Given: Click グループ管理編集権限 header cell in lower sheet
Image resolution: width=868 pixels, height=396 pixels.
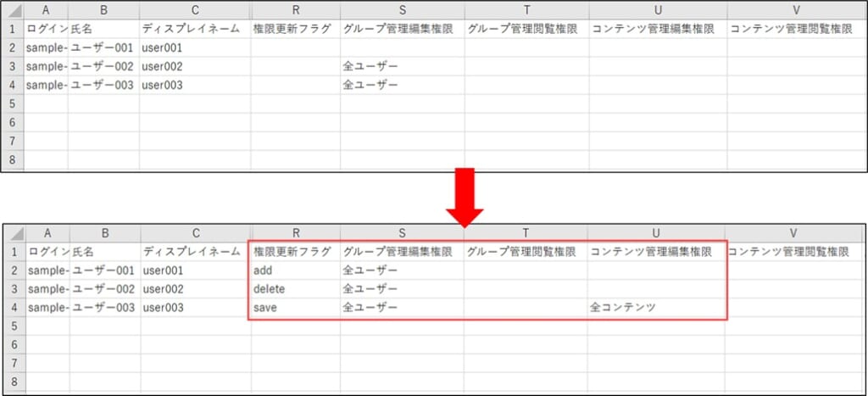Looking at the screenshot, I should pyautogui.click(x=402, y=252).
